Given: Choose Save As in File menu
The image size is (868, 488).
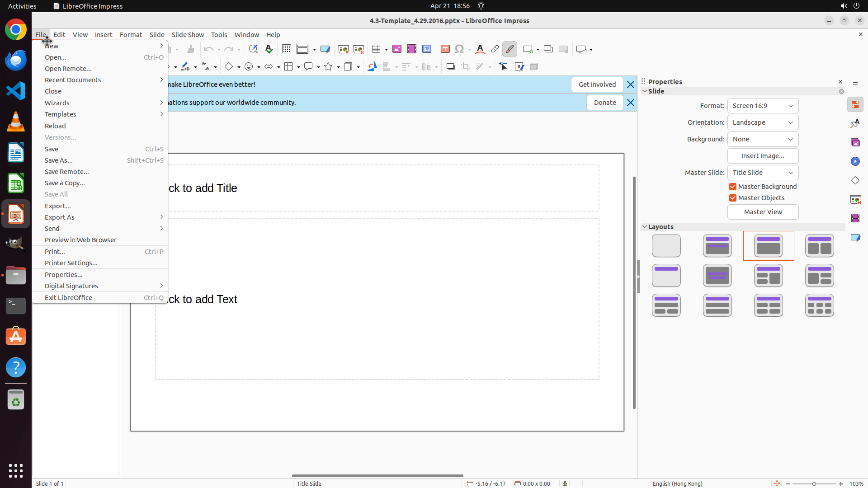Looking at the screenshot, I should pos(59,160).
